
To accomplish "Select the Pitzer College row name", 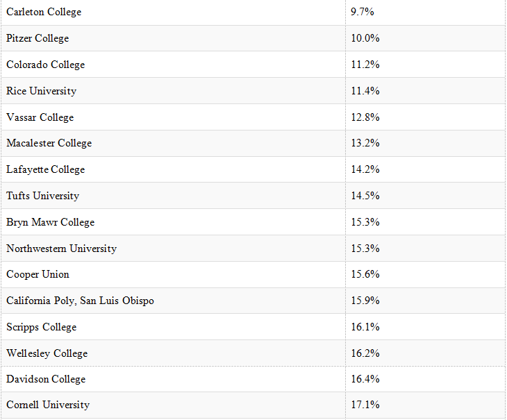I will [38, 38].
